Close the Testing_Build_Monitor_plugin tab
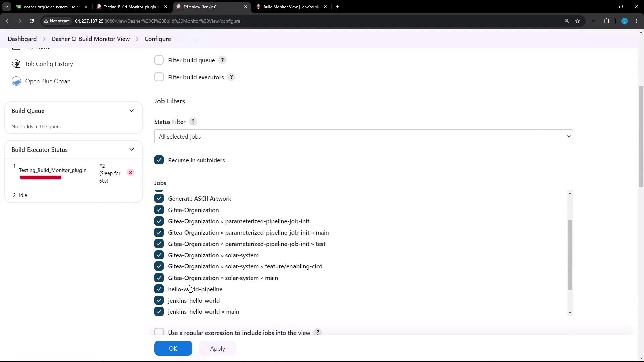The image size is (644, 362). point(166,7)
